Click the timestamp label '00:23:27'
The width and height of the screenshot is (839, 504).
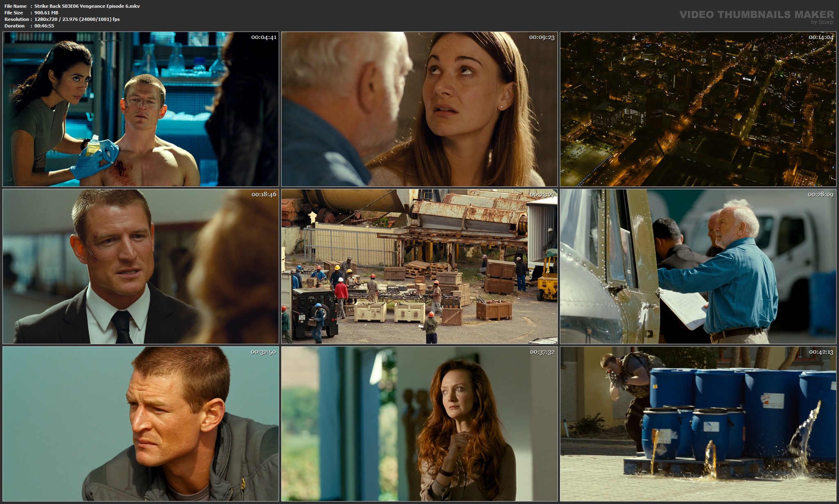click(x=542, y=195)
